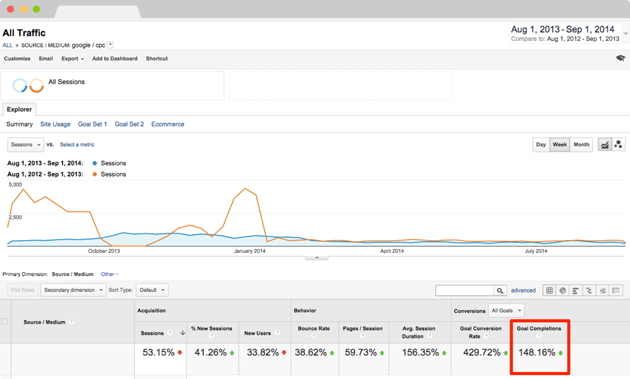Switch to the line chart icon
The image size is (630, 379).
coord(605,145)
